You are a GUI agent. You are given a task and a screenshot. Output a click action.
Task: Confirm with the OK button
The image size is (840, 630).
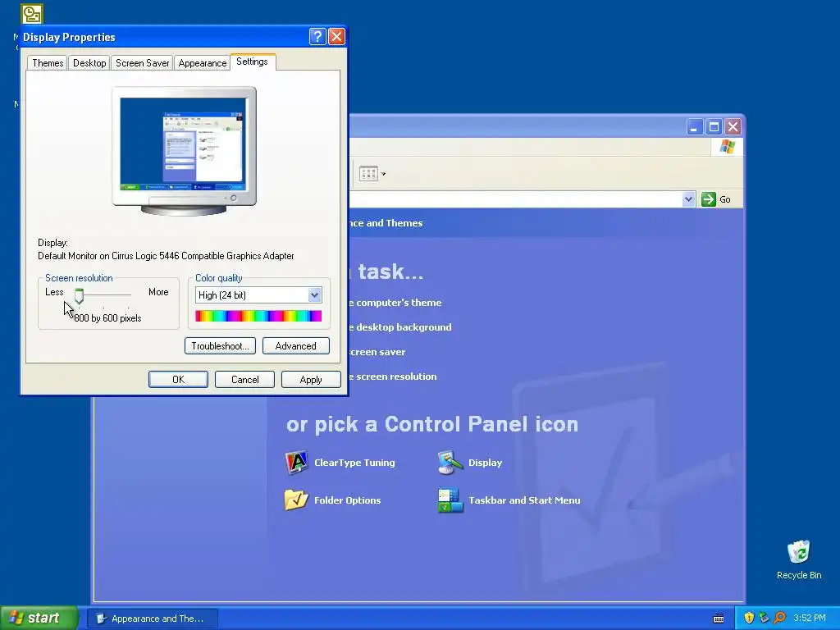point(178,379)
